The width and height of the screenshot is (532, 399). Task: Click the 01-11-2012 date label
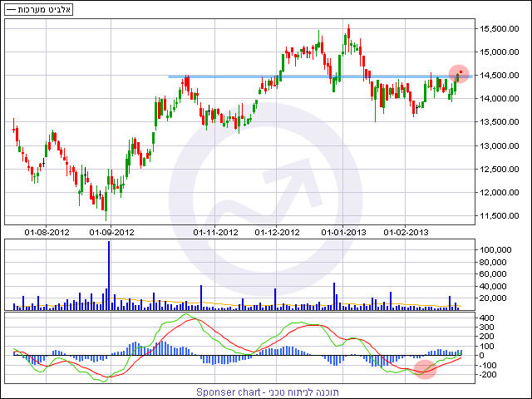pyautogui.click(x=215, y=233)
